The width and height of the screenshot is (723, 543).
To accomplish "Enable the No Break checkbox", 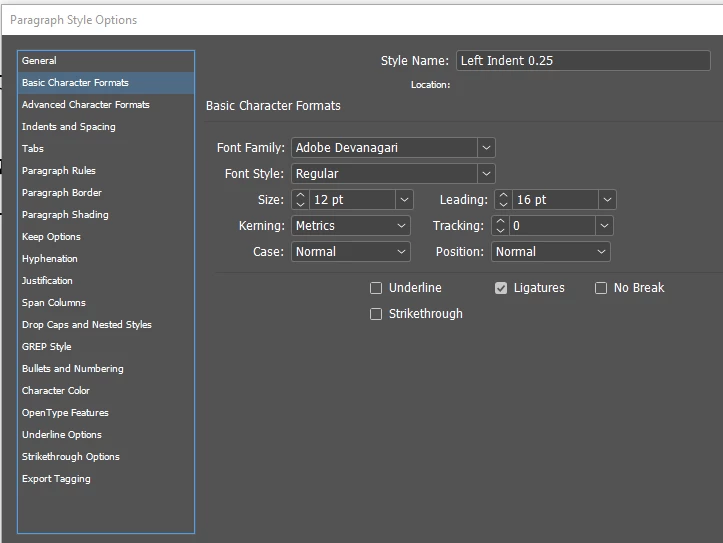I will [x=601, y=288].
